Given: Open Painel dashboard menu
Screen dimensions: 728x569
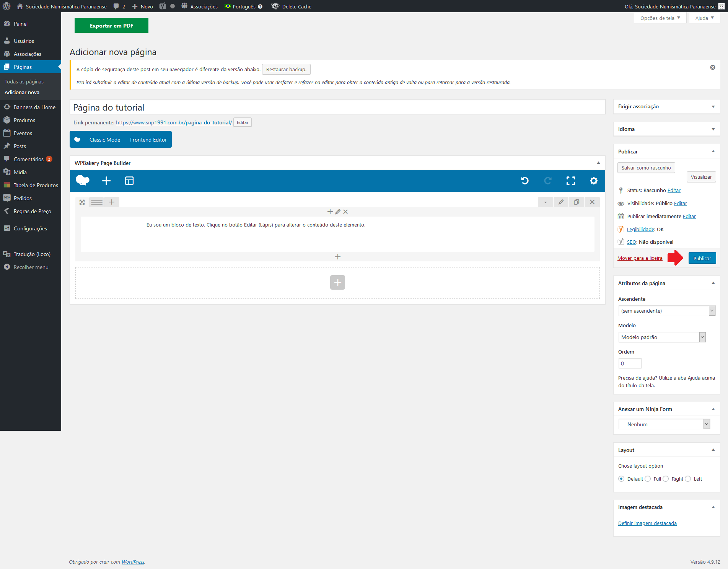Looking at the screenshot, I should tap(31, 24).
